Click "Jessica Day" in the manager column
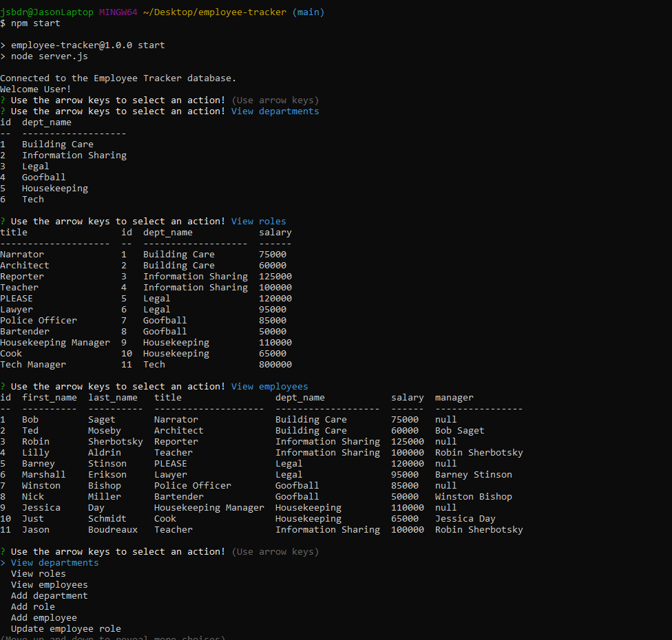672x640 pixels. tap(465, 518)
